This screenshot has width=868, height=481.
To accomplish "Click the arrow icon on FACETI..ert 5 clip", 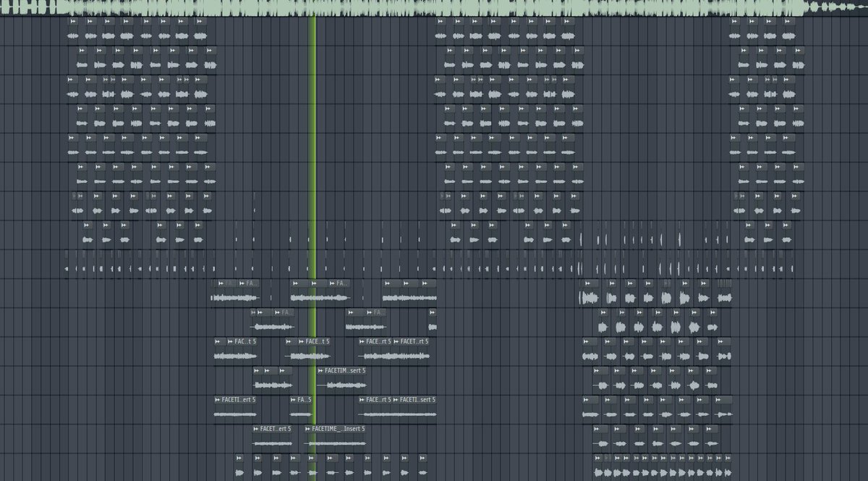I will (x=218, y=400).
